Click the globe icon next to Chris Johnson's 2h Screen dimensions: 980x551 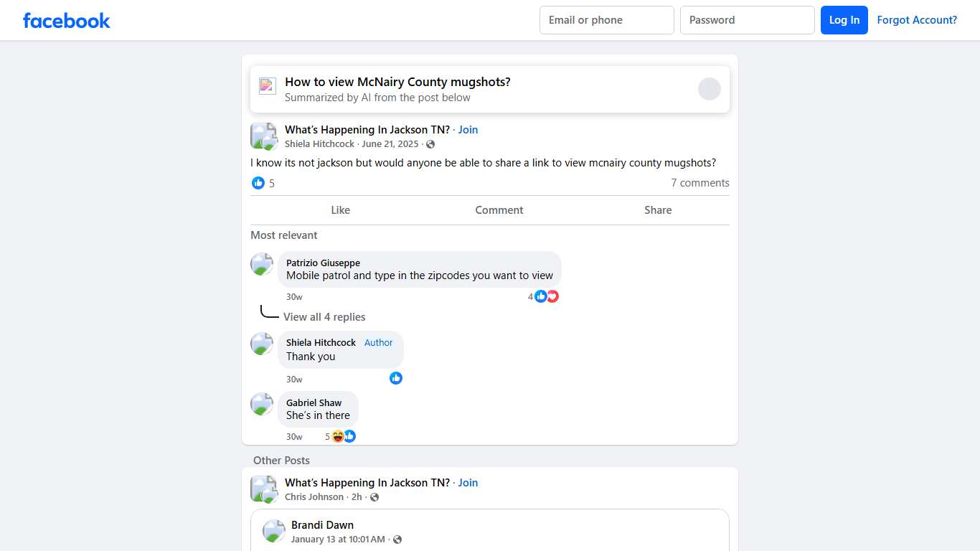coord(374,496)
